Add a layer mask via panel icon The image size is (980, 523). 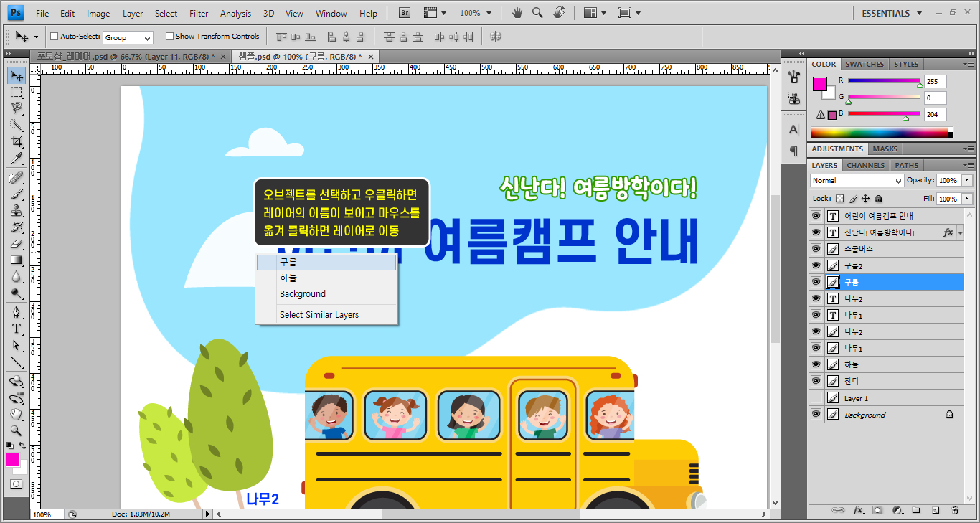[x=877, y=511]
